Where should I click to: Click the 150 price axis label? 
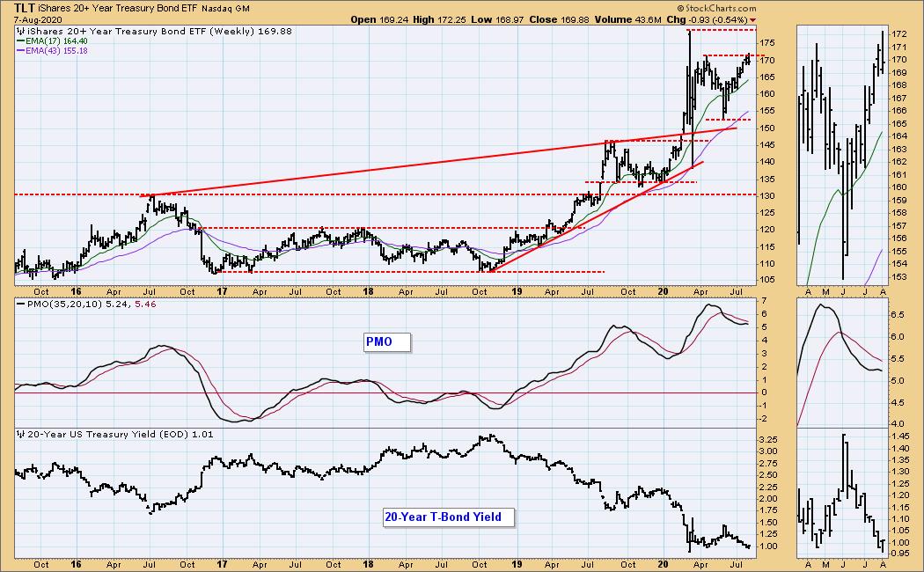tap(767, 128)
